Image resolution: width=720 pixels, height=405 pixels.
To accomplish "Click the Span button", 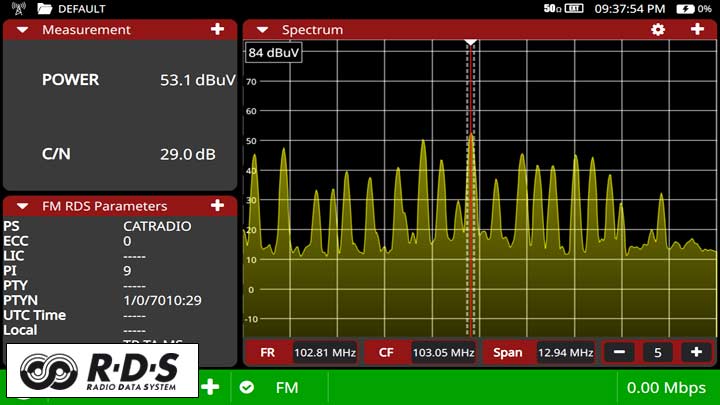I will click(507, 352).
